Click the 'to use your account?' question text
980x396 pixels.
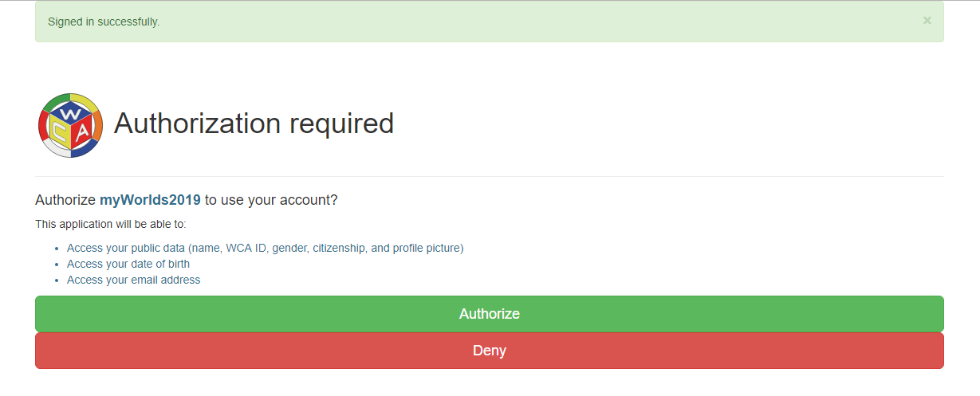271,200
